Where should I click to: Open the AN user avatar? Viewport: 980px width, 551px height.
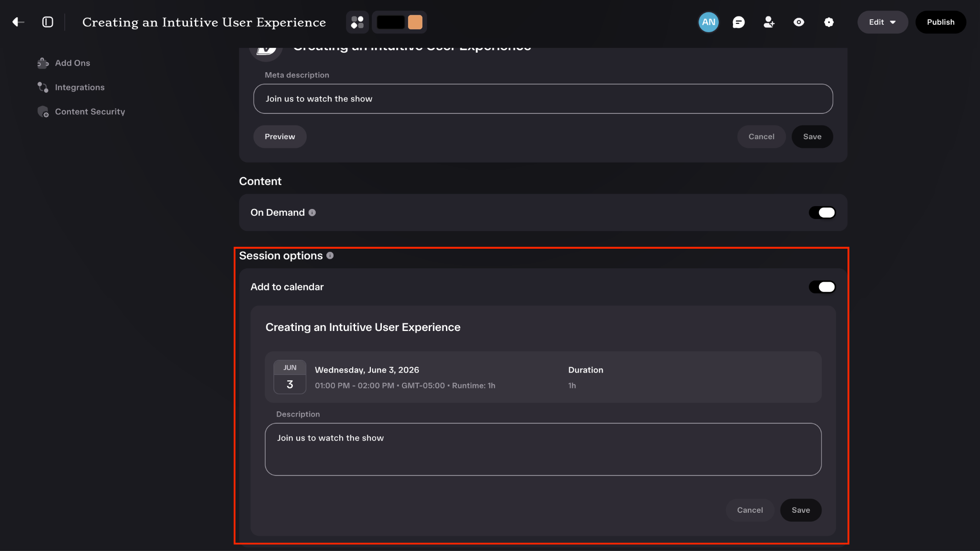[x=709, y=22]
